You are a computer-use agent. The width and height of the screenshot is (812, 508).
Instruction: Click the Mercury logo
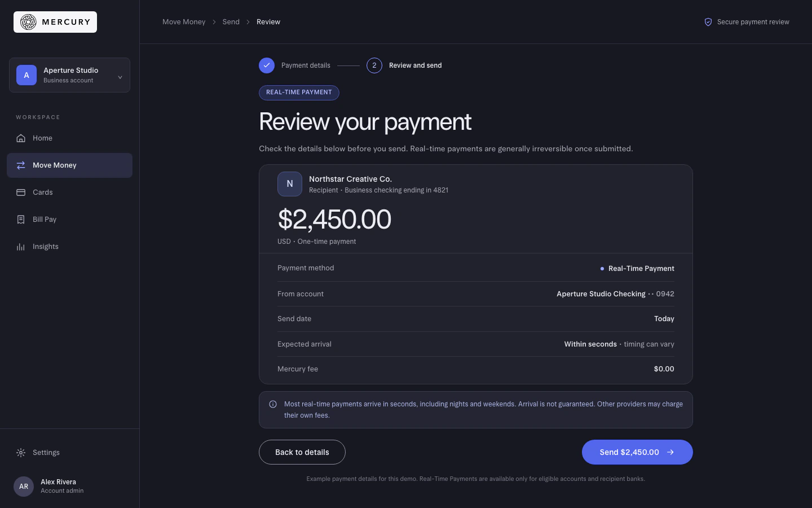coord(55,22)
